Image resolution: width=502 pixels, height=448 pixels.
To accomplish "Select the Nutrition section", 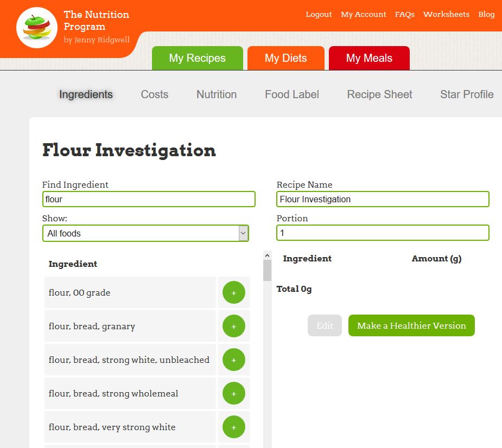I will [x=217, y=94].
